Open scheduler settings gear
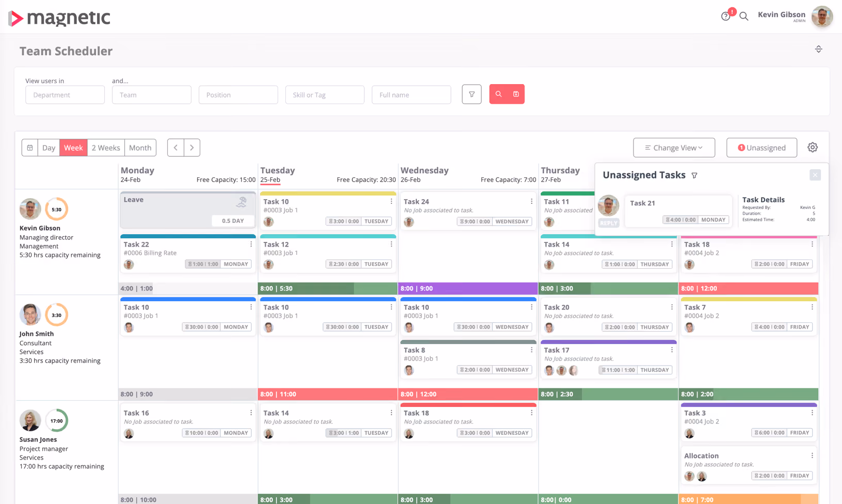The height and width of the screenshot is (504, 842). tap(813, 148)
